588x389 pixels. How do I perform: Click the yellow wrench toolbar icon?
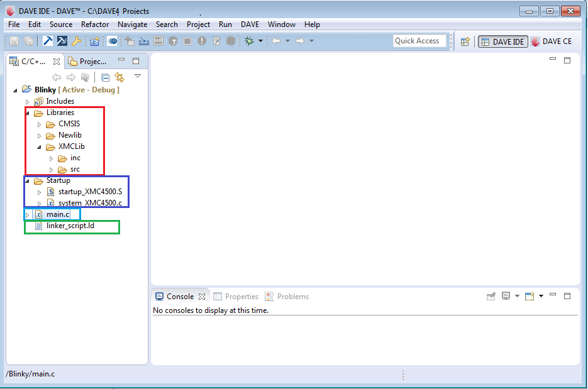click(77, 41)
